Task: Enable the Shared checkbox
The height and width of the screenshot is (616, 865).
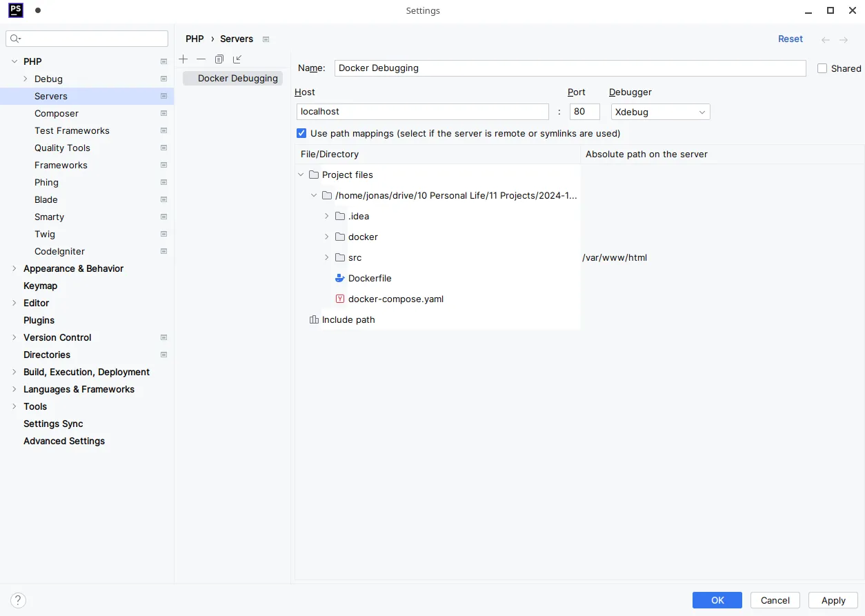Action: 822,68
